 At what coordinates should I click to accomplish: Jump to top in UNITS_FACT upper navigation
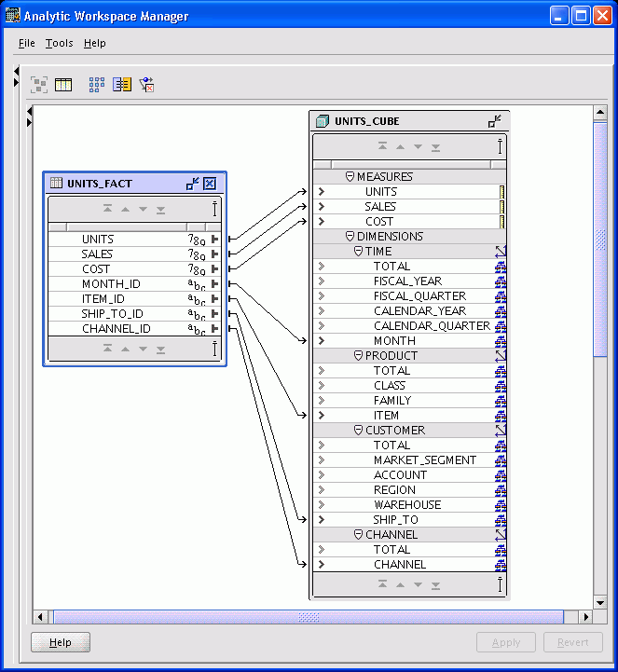coord(107,209)
